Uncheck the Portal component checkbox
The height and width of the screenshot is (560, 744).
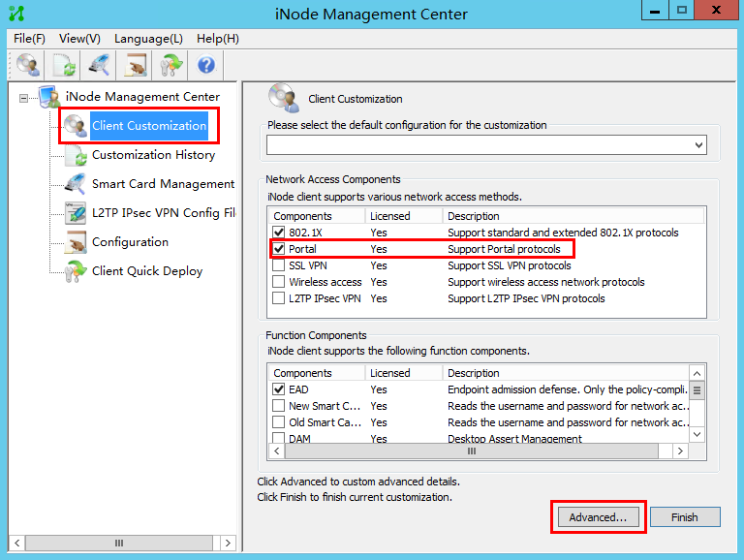[x=279, y=249]
